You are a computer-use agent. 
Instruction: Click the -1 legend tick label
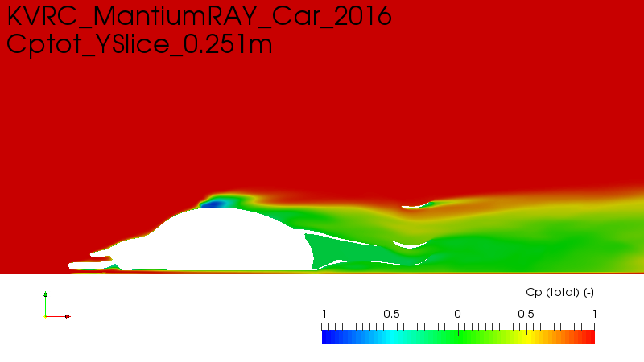321,314
